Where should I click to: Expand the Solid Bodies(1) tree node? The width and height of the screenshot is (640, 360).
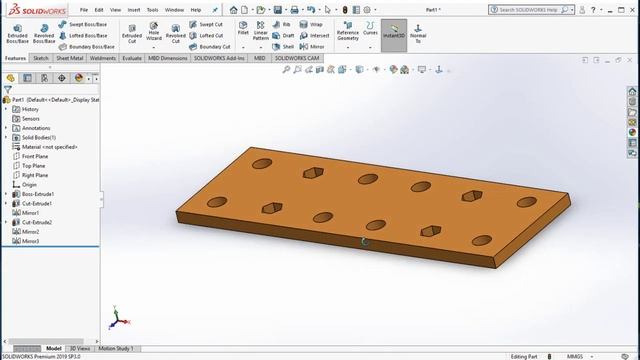click(6, 138)
